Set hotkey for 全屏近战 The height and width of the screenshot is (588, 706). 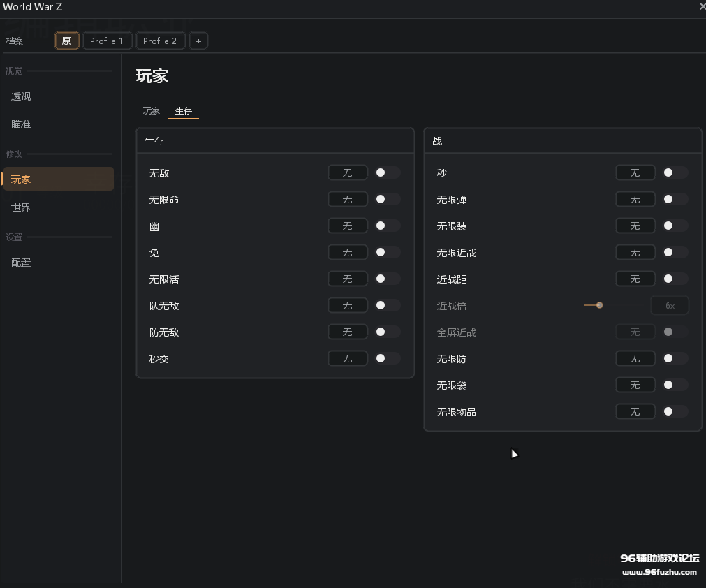635,332
